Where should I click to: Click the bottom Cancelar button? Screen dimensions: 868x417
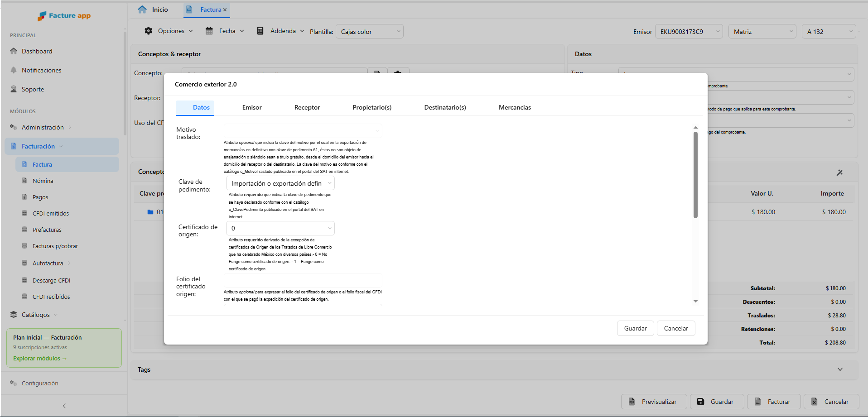click(x=831, y=402)
